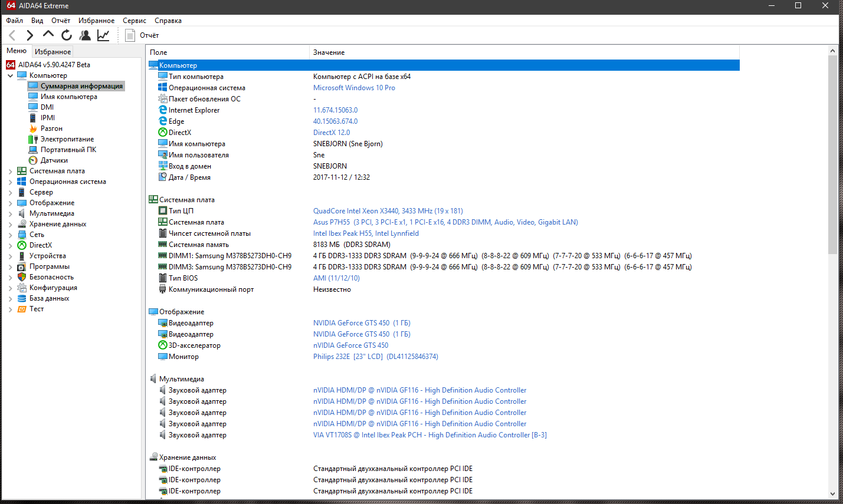
Task: Click the Разгон flame icon
Action: (x=33, y=129)
